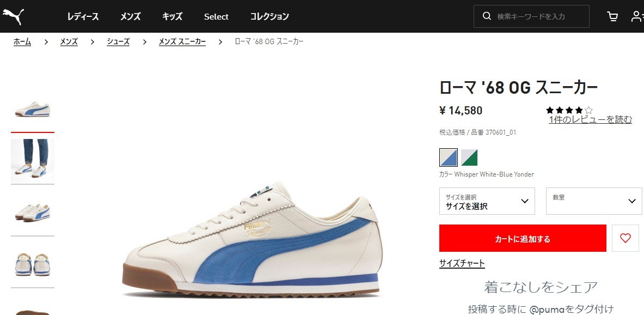The width and height of the screenshot is (644, 315).
Task: Open the サイズチャート link
Action: coord(461,263)
